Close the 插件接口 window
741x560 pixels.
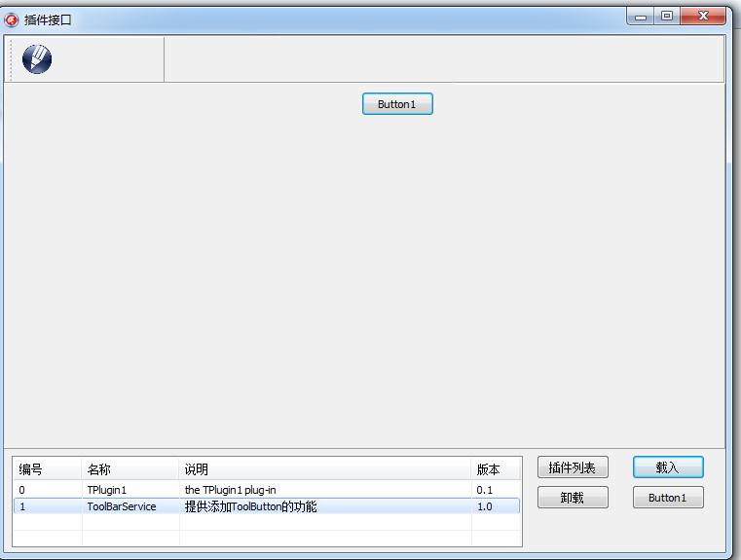coord(703,17)
